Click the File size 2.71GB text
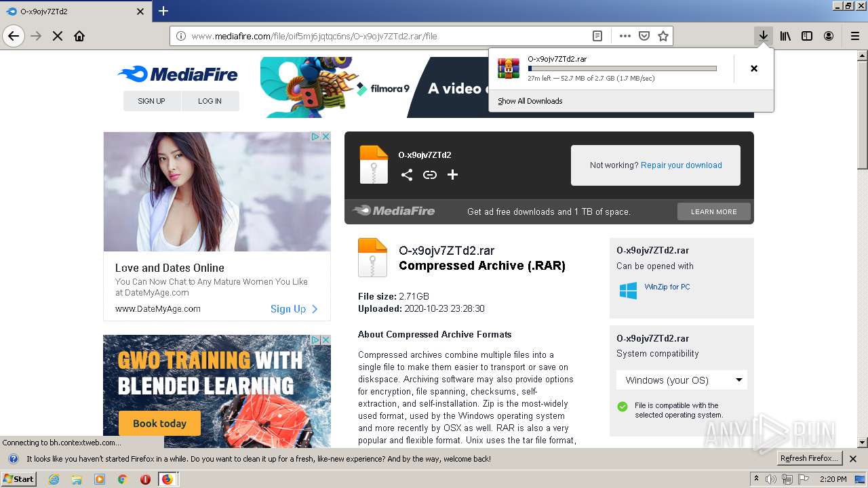868x488 pixels. click(x=393, y=297)
